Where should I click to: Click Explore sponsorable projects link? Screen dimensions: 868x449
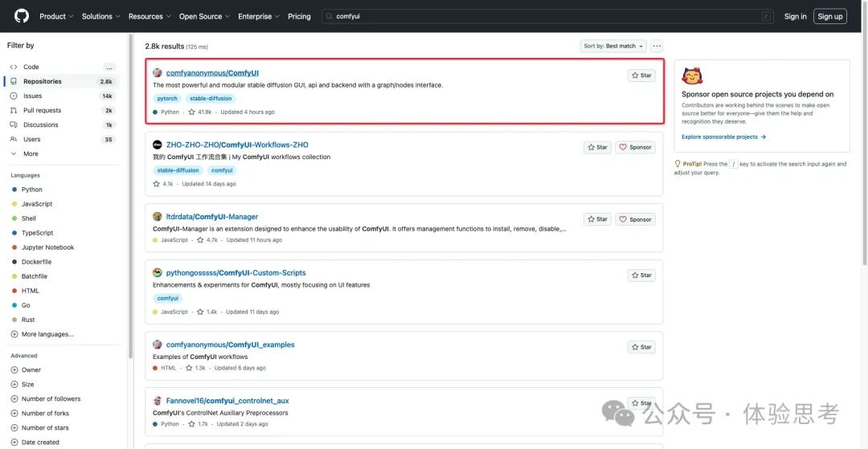[x=723, y=137]
